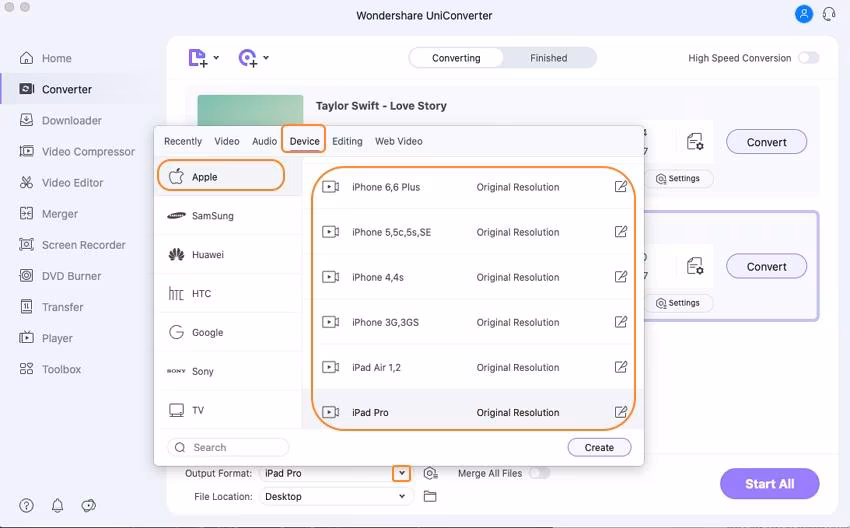
Task: Open file settings icon beside second Convert
Action: tap(695, 266)
